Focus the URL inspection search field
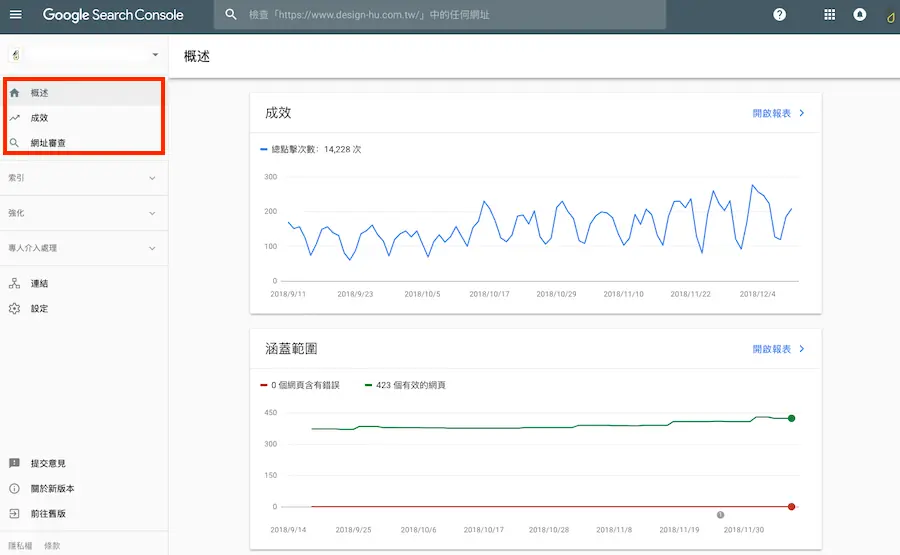Viewport: 900px width, 555px height. [440, 15]
